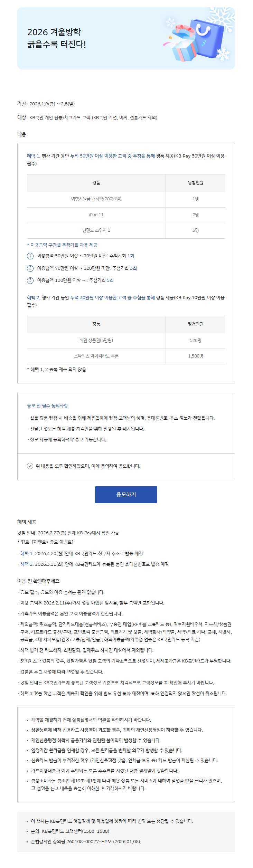The width and height of the screenshot is (253, 868).
Task: Click the 혜택 2 delivery notice line
Action: [94, 564]
